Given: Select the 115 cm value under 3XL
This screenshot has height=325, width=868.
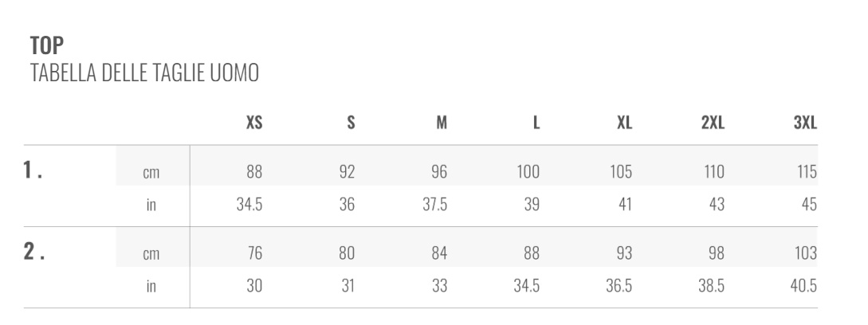Looking at the screenshot, I should pyautogui.click(x=807, y=171).
